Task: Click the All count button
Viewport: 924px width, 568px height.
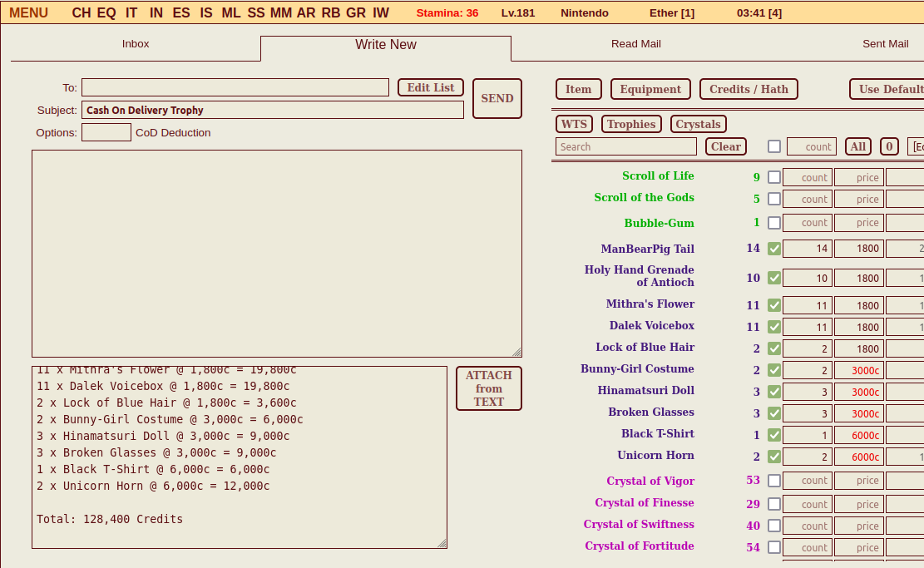Action: click(858, 146)
